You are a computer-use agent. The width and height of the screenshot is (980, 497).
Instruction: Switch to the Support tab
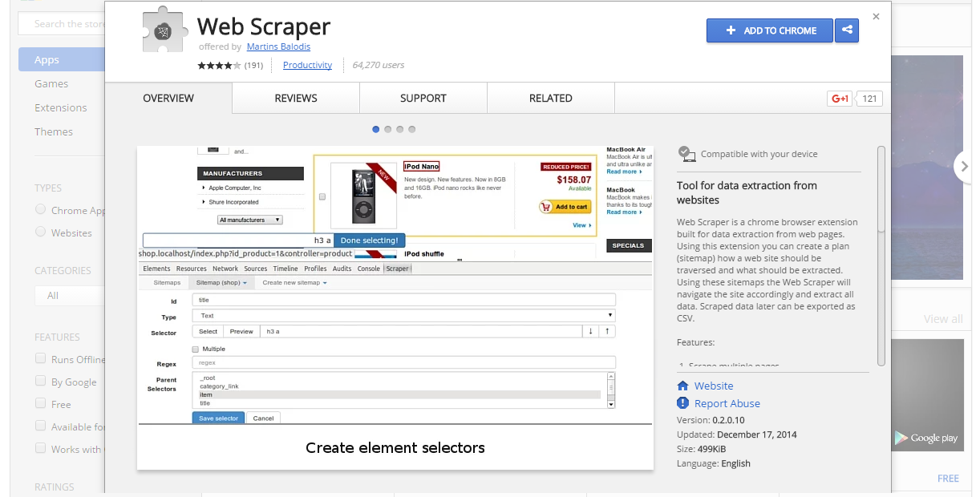[x=423, y=98]
